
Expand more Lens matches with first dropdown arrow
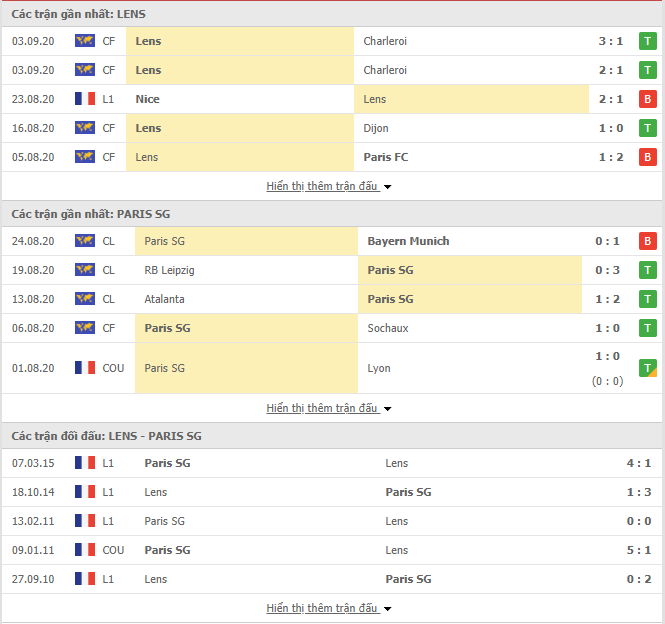click(x=387, y=187)
